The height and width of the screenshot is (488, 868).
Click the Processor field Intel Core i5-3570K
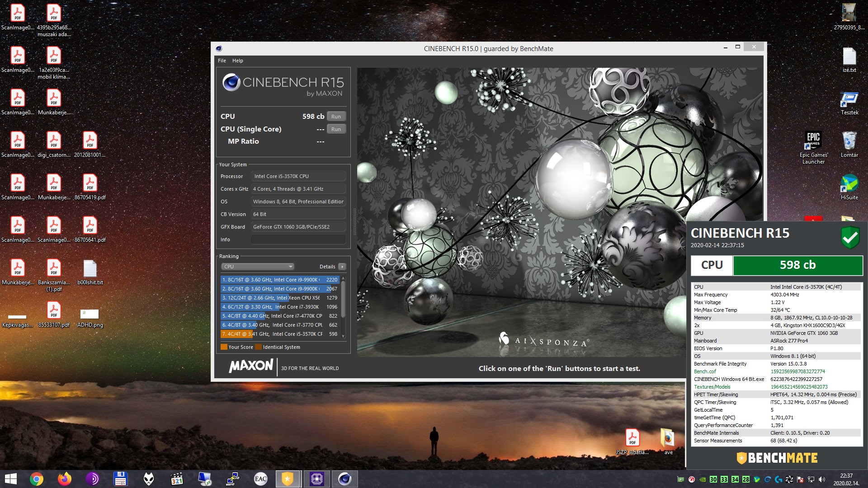click(x=298, y=176)
